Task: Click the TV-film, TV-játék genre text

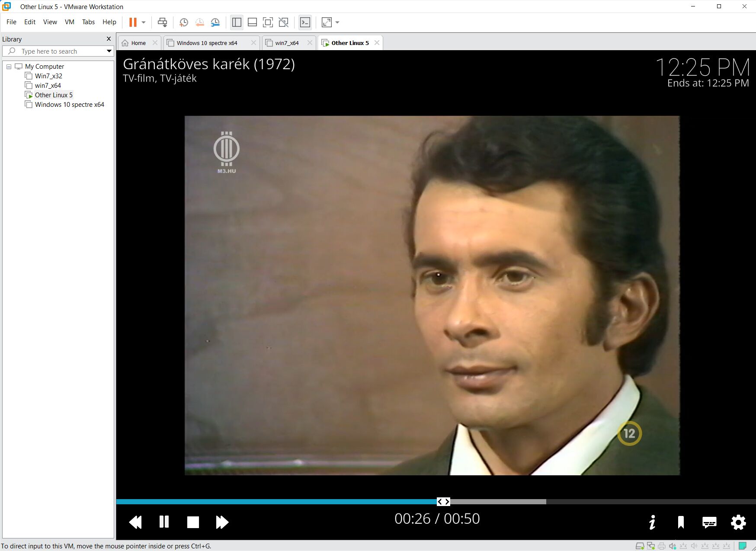Action: click(160, 78)
